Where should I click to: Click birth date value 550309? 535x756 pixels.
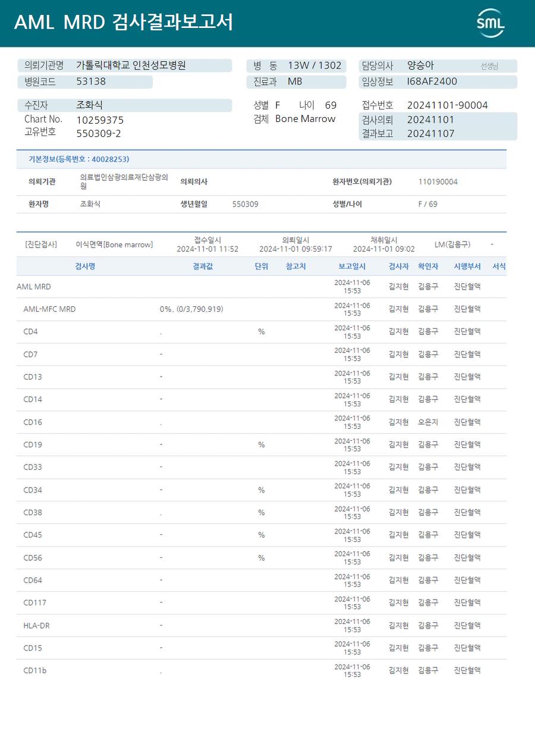[x=246, y=204]
